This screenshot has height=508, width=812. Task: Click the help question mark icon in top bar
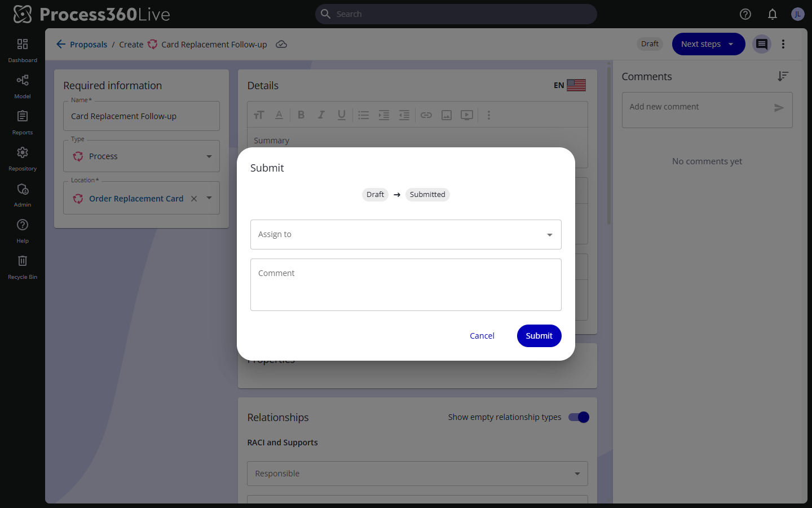click(745, 14)
